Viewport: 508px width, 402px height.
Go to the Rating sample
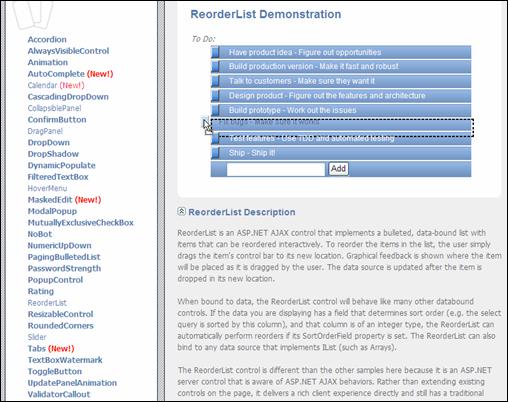[x=41, y=292]
